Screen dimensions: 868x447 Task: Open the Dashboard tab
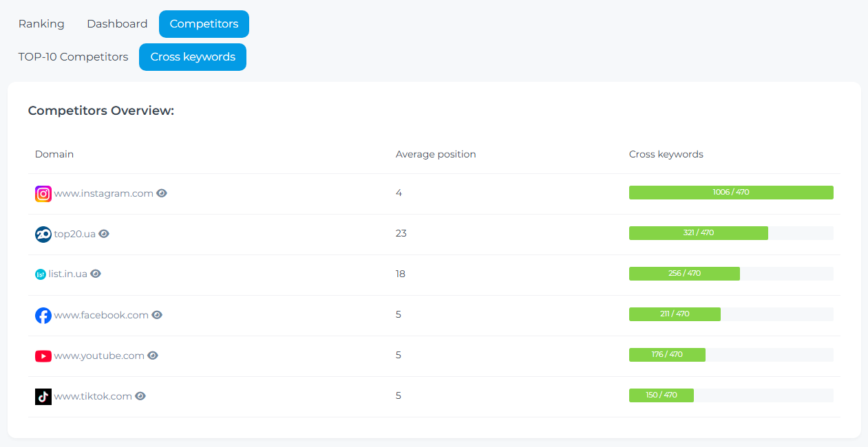tap(117, 24)
